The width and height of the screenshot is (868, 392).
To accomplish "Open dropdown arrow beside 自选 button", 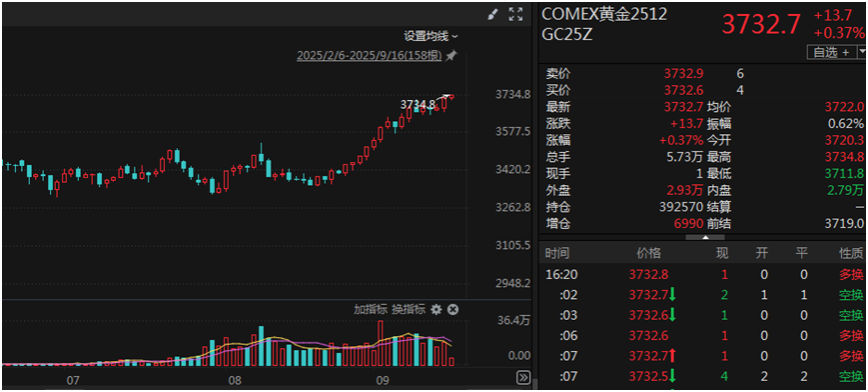I will (862, 53).
